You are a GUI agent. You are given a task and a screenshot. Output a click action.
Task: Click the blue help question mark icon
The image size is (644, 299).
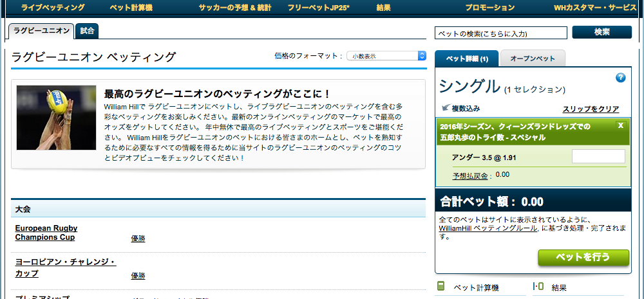pyautogui.click(x=621, y=78)
